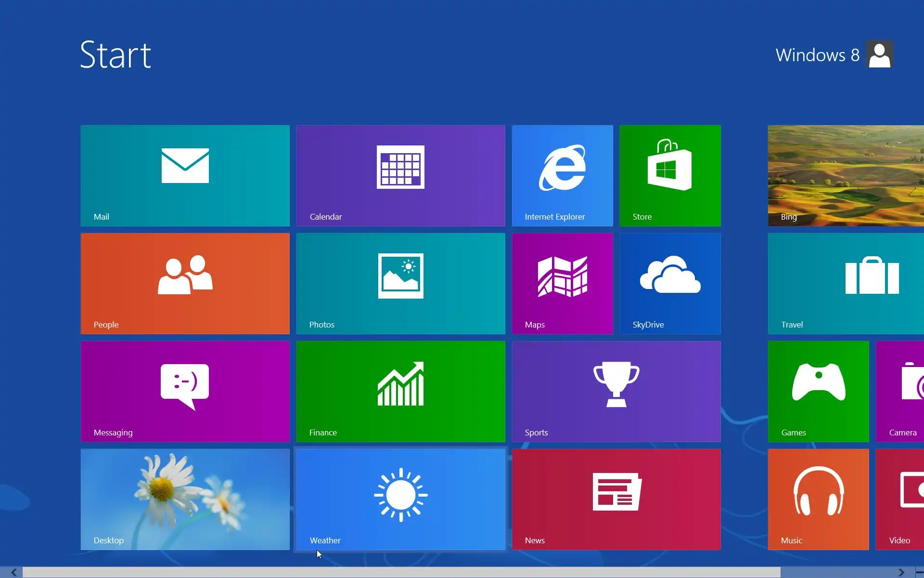Click the right scroll arrow on scrollbar
Image resolution: width=924 pixels, height=578 pixels.
tap(901, 572)
